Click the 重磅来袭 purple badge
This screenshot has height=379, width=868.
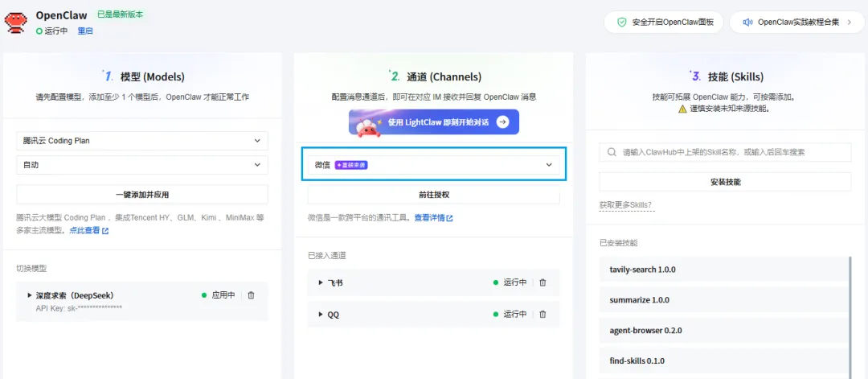click(352, 165)
